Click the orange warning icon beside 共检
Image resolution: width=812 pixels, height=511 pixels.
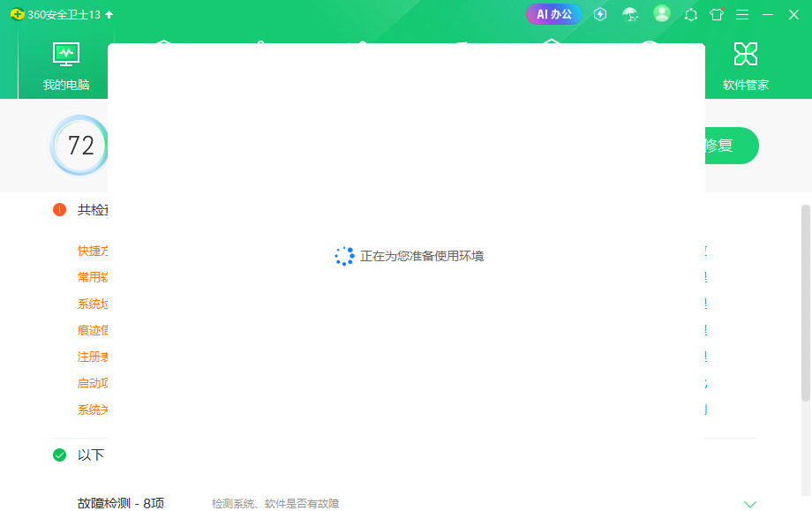point(59,210)
